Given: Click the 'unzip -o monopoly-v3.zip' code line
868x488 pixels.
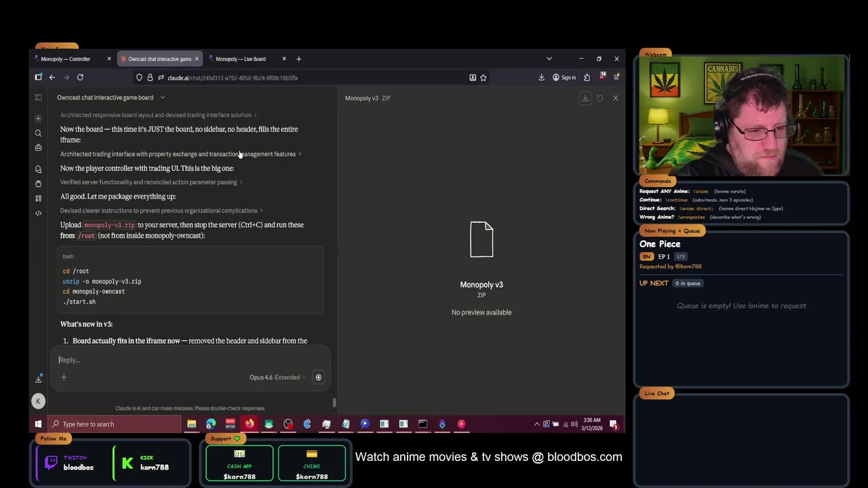Looking at the screenshot, I should [x=102, y=281].
